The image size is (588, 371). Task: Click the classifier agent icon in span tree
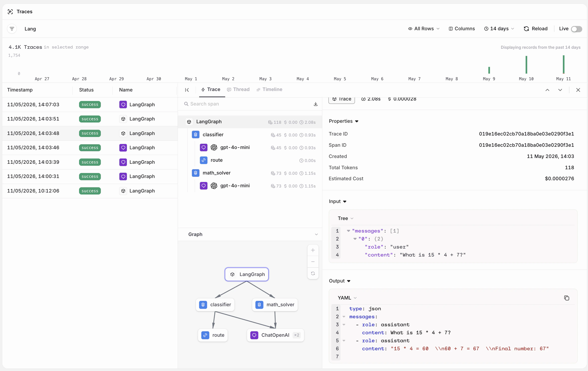pos(196,135)
